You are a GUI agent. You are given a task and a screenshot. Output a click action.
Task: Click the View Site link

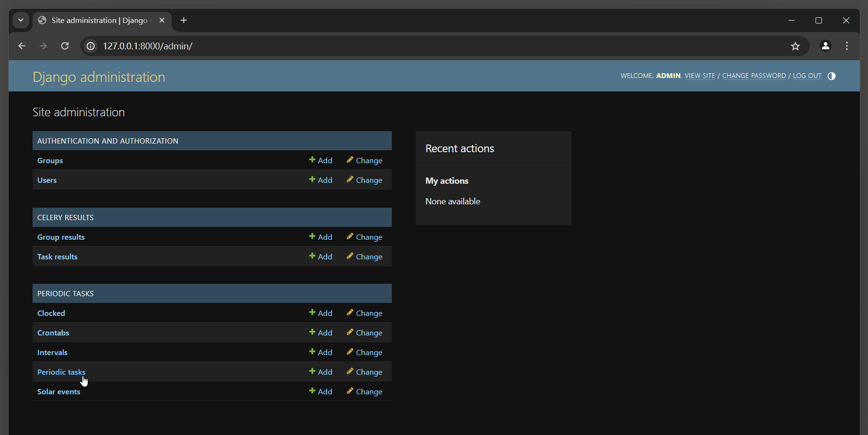coord(700,76)
